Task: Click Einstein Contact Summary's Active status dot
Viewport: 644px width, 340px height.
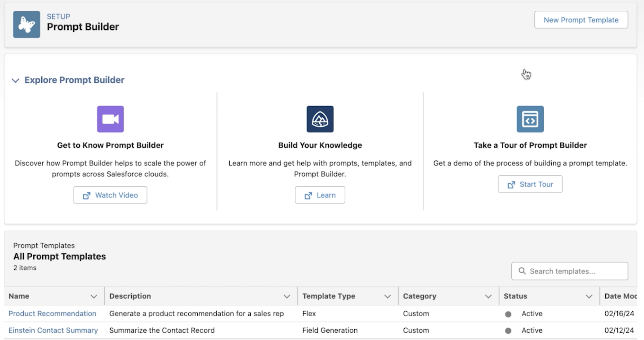Action: click(x=508, y=331)
